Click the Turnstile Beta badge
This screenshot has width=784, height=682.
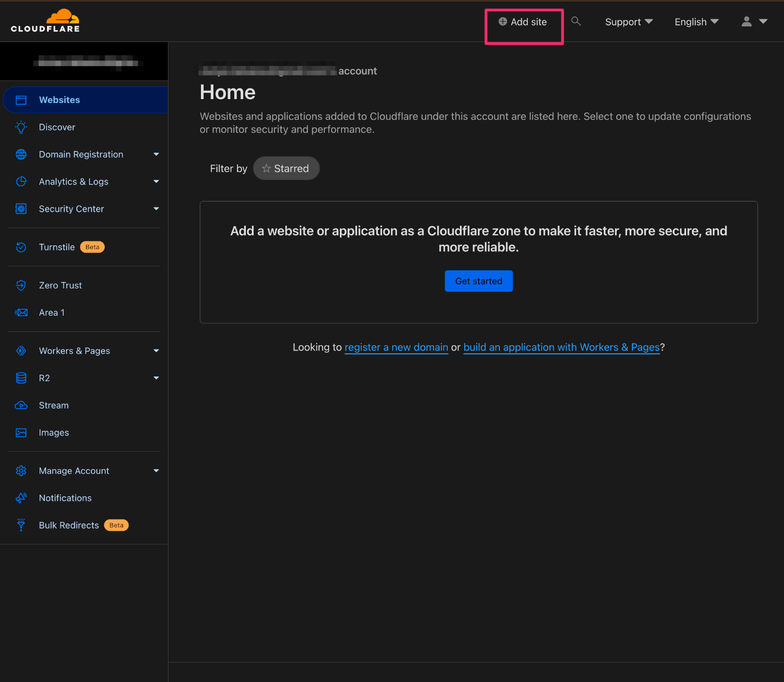pos(92,247)
